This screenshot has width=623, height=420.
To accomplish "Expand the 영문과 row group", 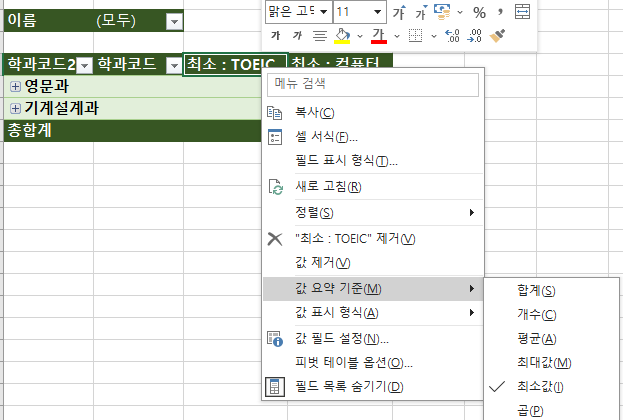I will click(x=15, y=87).
